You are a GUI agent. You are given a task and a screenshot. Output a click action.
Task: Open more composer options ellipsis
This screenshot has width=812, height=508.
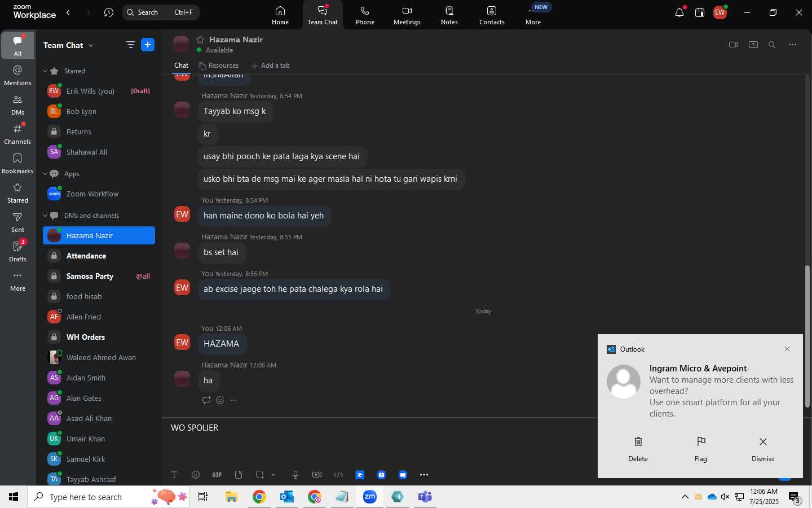424,475
